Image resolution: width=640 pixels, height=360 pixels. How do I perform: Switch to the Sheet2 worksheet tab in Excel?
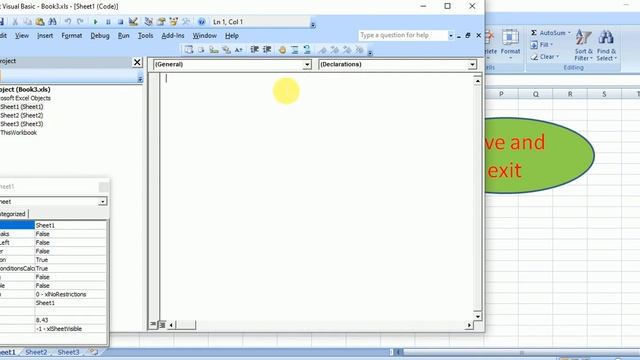pos(36,352)
